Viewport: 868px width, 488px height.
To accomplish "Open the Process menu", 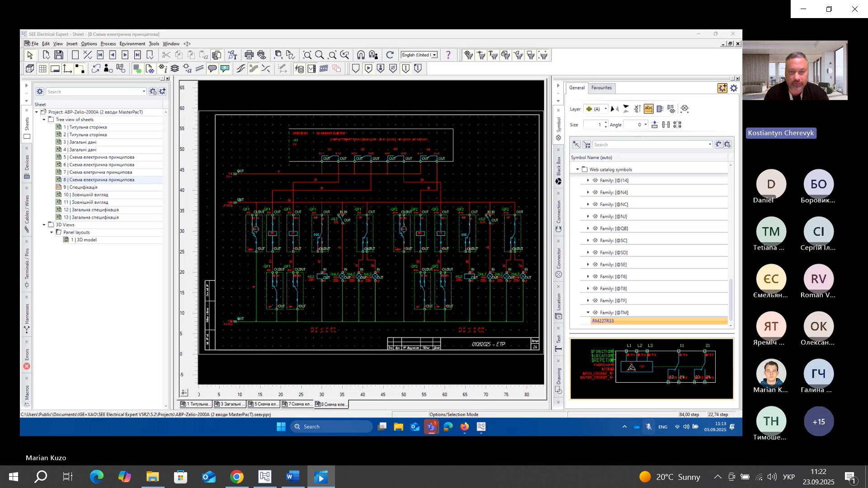I will click(108, 44).
